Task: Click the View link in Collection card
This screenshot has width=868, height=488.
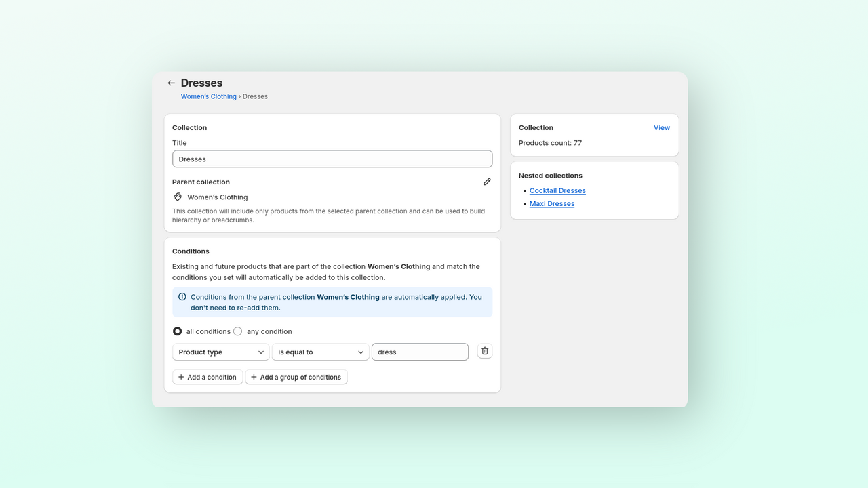Action: [662, 127]
